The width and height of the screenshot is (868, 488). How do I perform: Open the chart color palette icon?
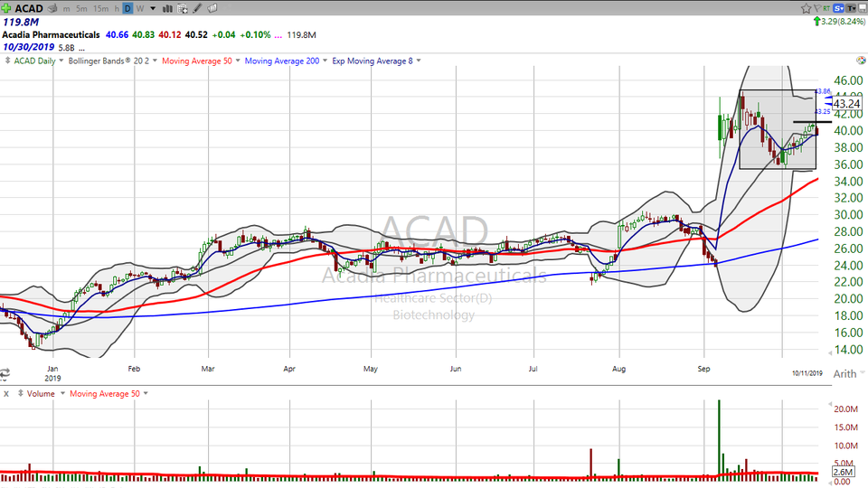click(861, 61)
